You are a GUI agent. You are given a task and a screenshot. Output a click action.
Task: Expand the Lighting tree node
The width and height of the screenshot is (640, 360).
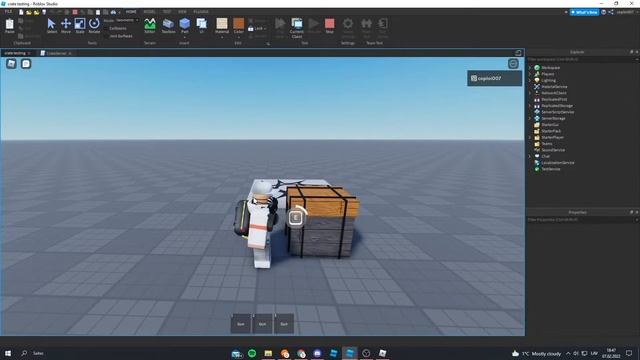click(x=530, y=80)
